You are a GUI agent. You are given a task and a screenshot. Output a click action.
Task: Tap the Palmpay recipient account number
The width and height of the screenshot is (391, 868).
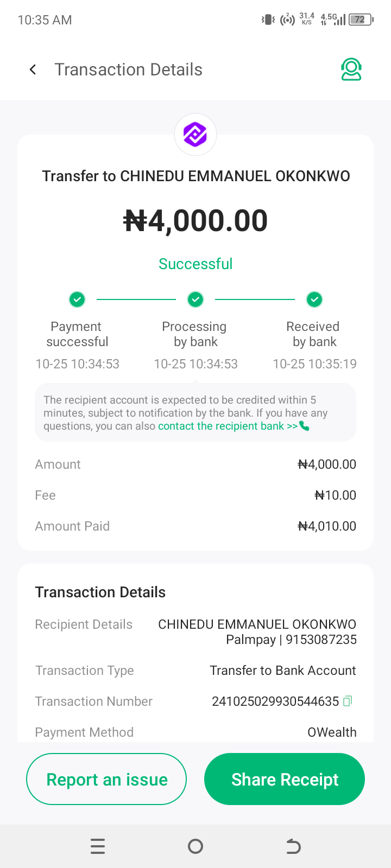click(321, 640)
